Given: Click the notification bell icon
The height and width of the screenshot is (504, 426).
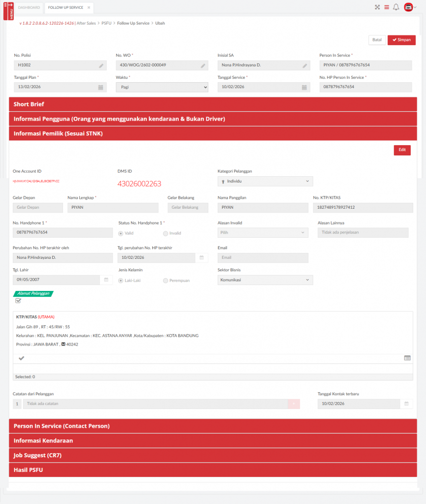Looking at the screenshot, I should coord(396,7).
